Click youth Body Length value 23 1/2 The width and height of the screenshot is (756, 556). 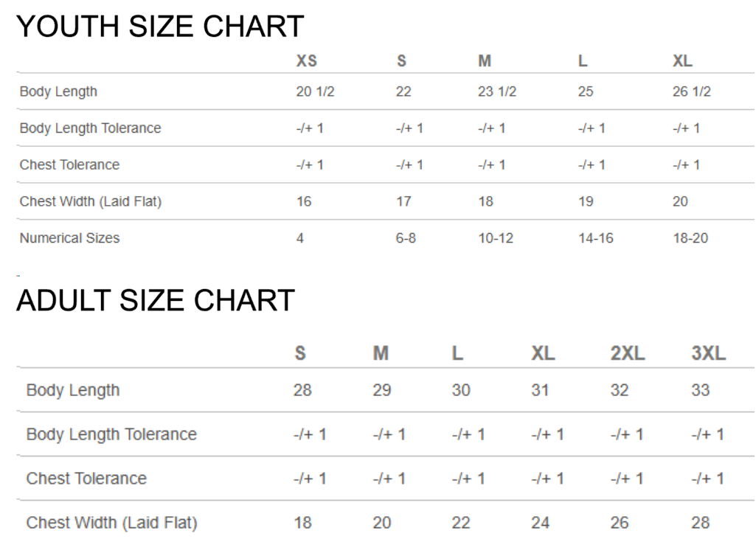[497, 91]
